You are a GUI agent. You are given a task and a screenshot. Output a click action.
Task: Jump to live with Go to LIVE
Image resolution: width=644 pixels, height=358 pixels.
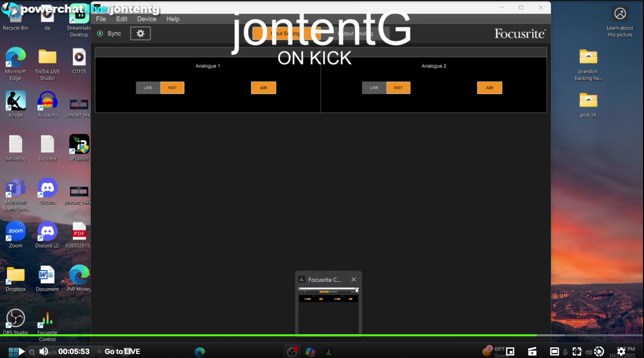coord(119,351)
